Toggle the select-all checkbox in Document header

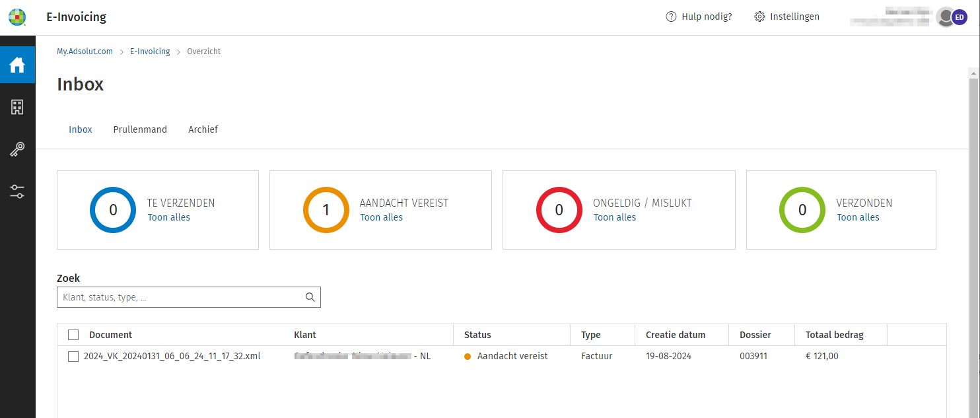73,335
